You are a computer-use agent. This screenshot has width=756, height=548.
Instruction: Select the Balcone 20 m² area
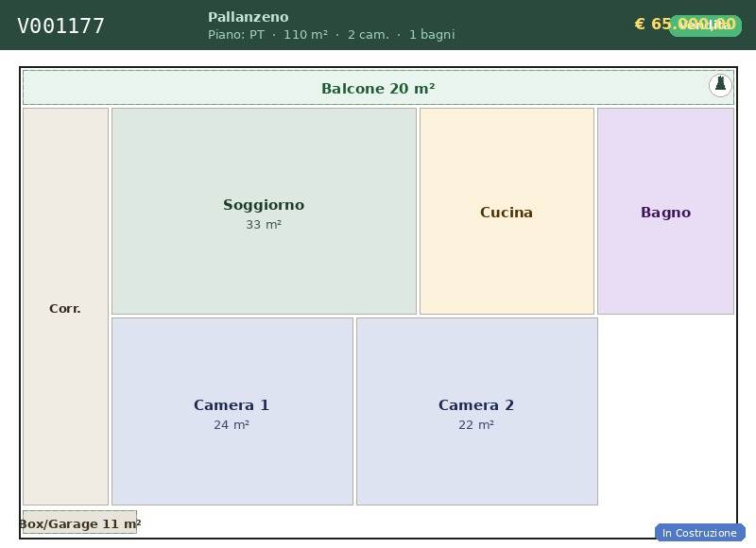coord(378,88)
